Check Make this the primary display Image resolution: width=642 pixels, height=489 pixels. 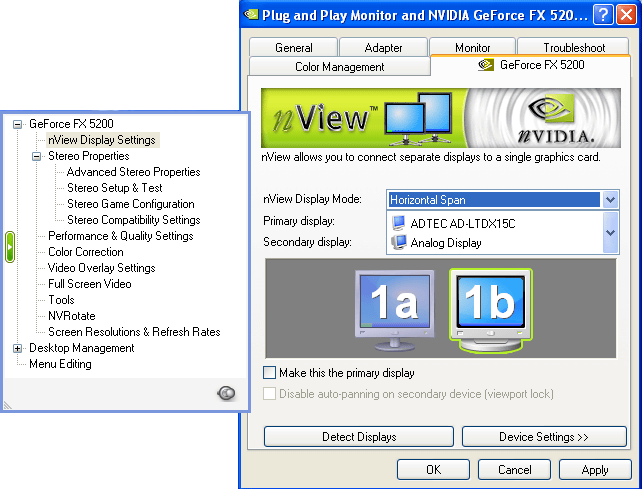click(x=269, y=373)
